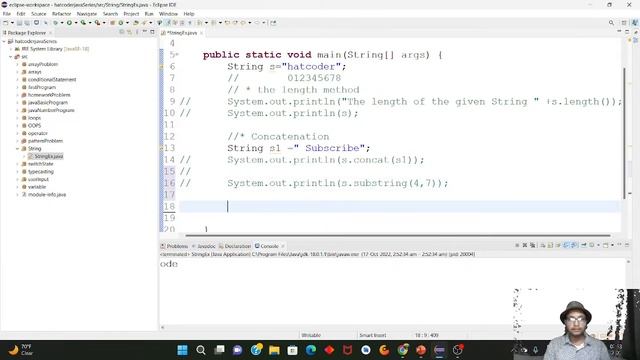
Task: Click editor vertical scrollbar
Action: 624,133
